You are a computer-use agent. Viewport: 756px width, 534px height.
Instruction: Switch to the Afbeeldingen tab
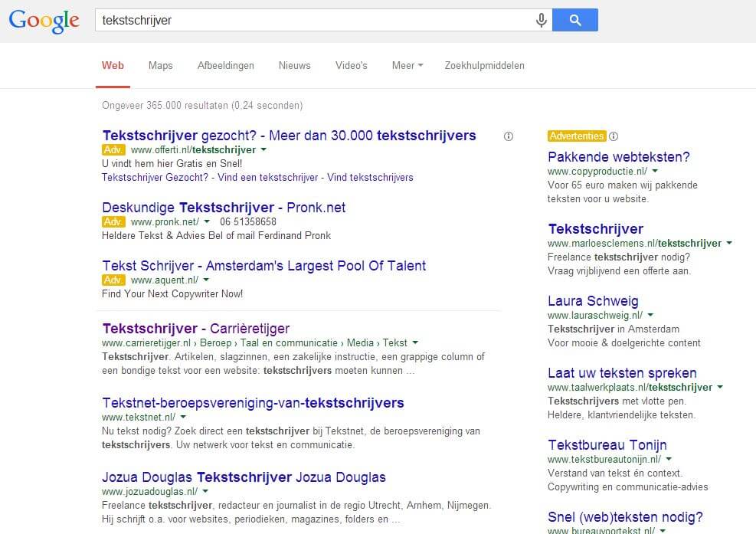[226, 66]
